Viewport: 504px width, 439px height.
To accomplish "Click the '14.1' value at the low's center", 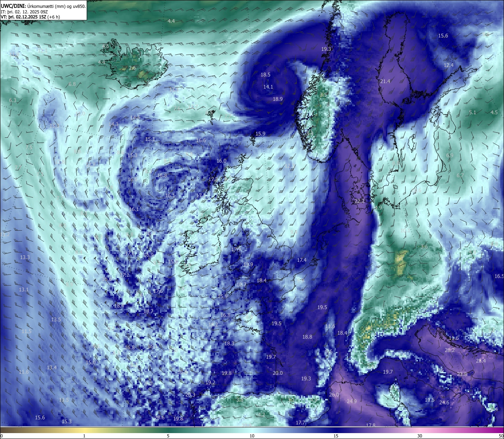I will (x=268, y=87).
